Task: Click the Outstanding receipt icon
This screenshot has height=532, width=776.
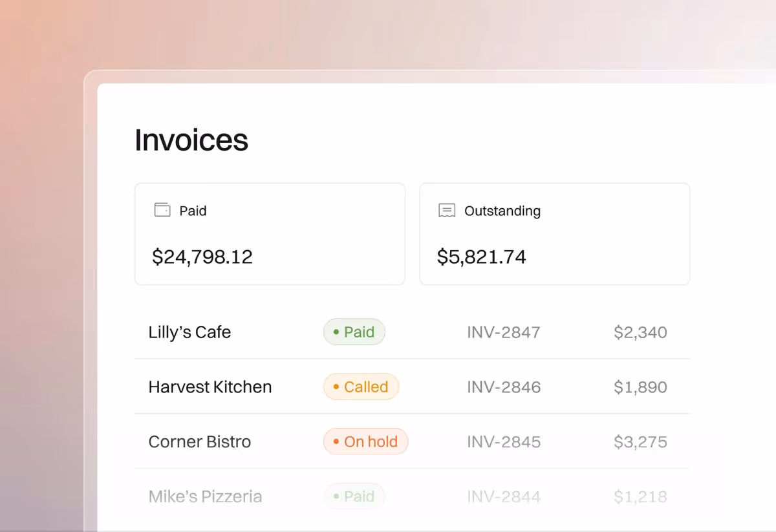Action: 446,210
